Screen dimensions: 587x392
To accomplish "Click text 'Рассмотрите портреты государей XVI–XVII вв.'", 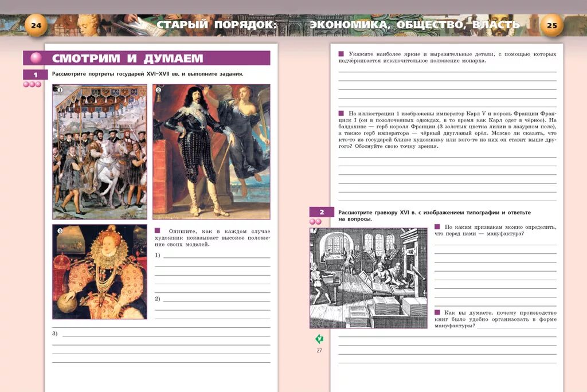I will coord(116,74).
